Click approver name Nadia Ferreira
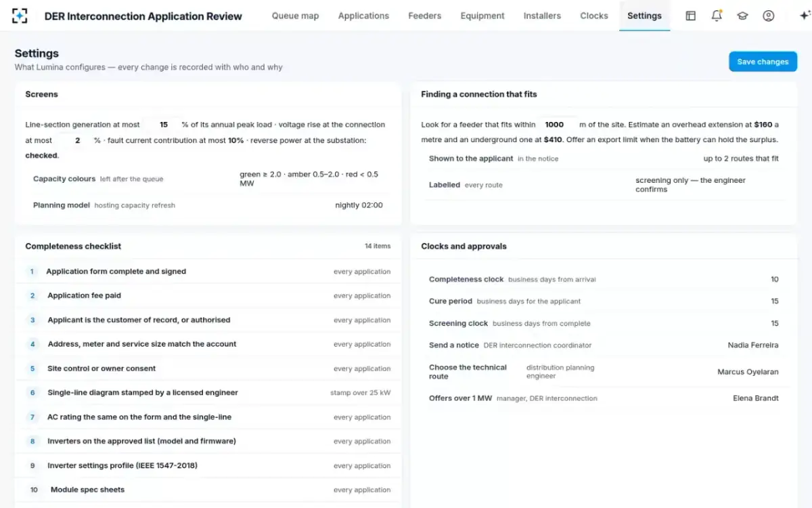This screenshot has height=508, width=812. coord(753,345)
